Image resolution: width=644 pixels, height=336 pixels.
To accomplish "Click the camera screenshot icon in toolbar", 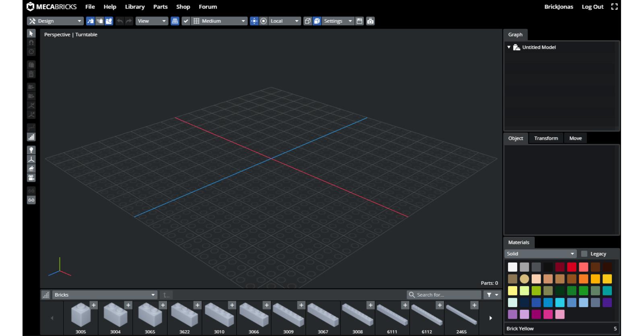I will tap(370, 21).
